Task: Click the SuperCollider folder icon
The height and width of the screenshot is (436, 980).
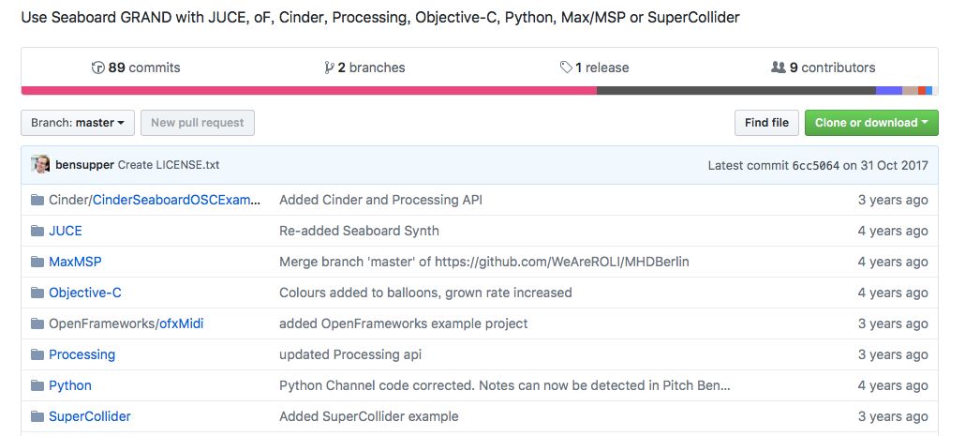Action: tap(37, 416)
